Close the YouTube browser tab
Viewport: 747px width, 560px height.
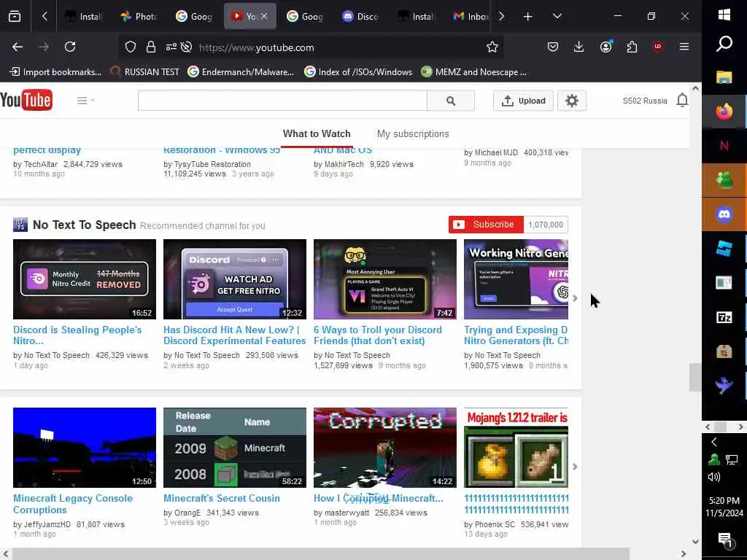tap(264, 16)
